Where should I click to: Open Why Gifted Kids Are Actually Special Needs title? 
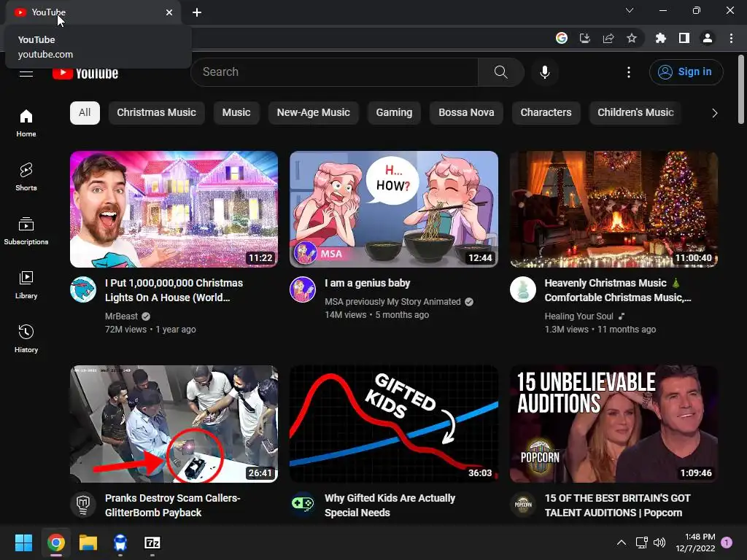(390, 505)
